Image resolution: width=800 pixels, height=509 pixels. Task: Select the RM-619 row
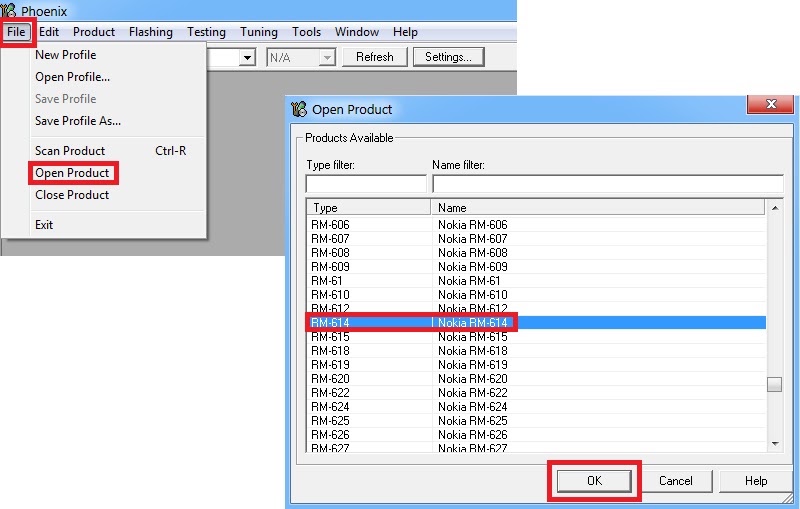click(536, 365)
